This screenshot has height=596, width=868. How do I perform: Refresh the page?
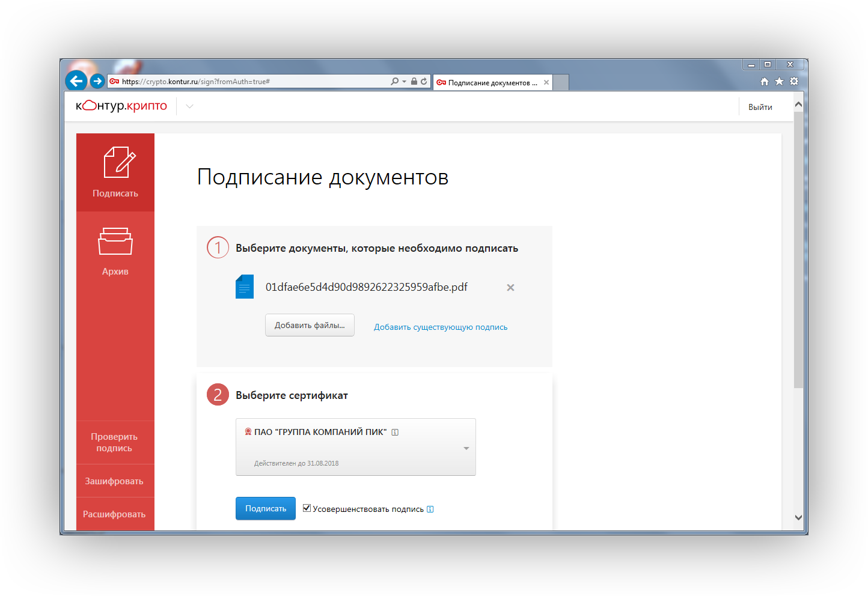click(424, 81)
